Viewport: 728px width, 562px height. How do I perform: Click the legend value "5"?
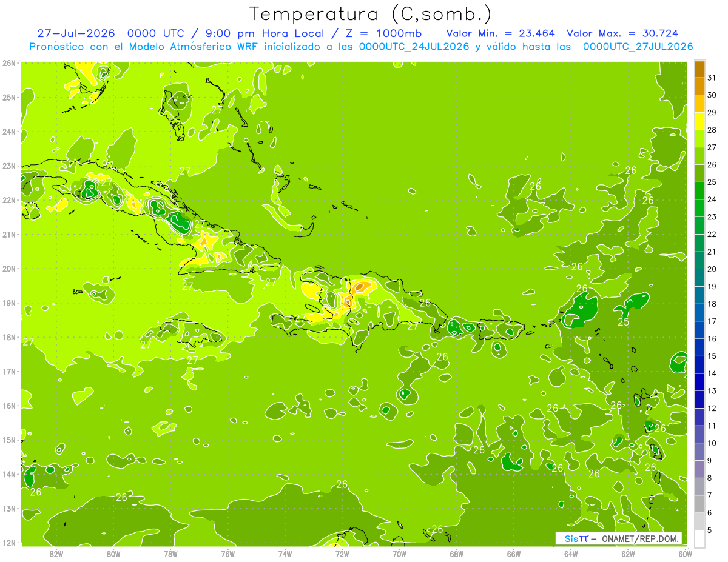710,530
